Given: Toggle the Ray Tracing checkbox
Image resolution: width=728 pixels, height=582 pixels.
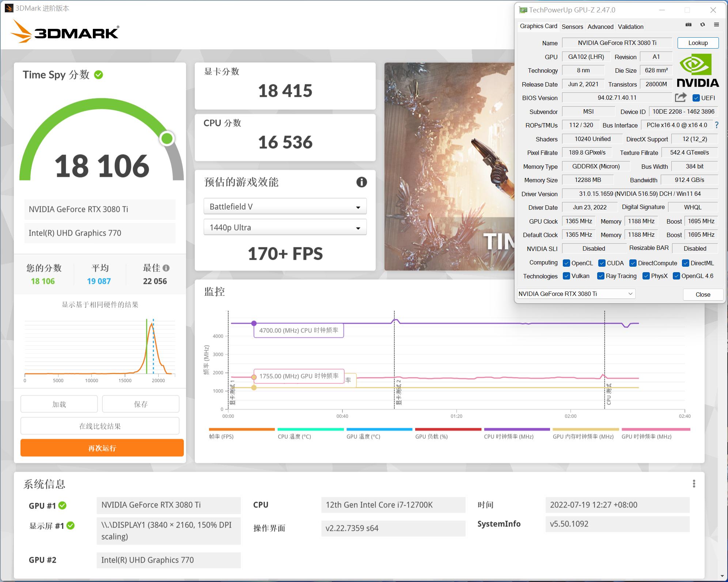Looking at the screenshot, I should pos(600,276).
